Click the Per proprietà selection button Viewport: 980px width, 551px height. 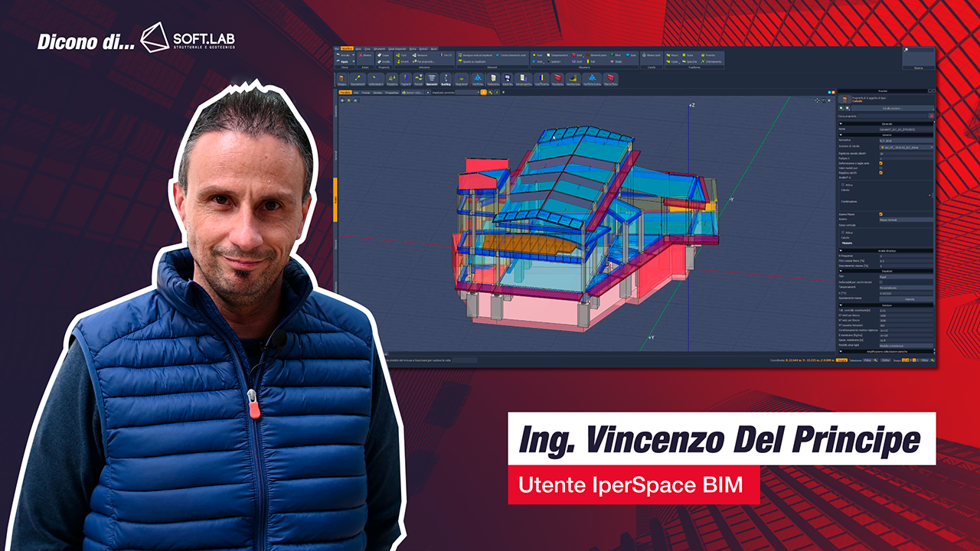point(423,61)
